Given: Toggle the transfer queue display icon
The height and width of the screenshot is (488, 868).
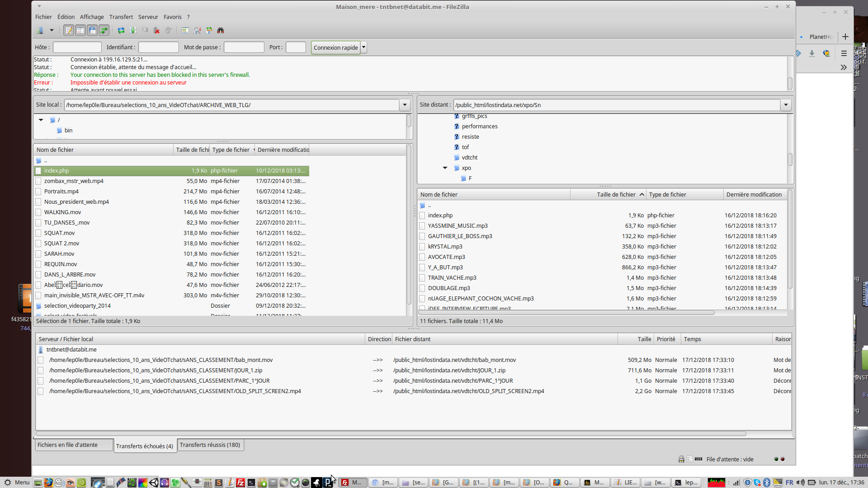Looking at the screenshot, I should click(x=104, y=30).
